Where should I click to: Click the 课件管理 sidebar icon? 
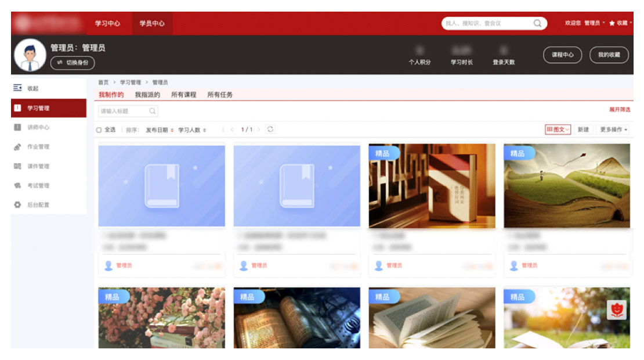[x=17, y=166]
